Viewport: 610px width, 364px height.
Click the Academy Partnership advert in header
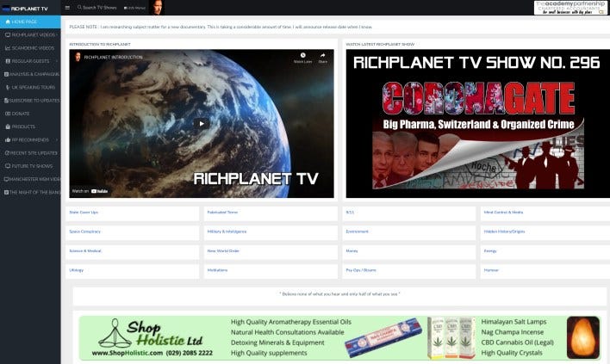tap(570, 8)
